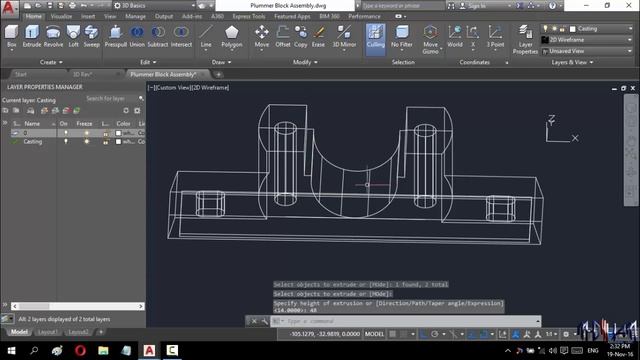Select the Revolve tool
This screenshot has height=360, width=640.
(53, 36)
